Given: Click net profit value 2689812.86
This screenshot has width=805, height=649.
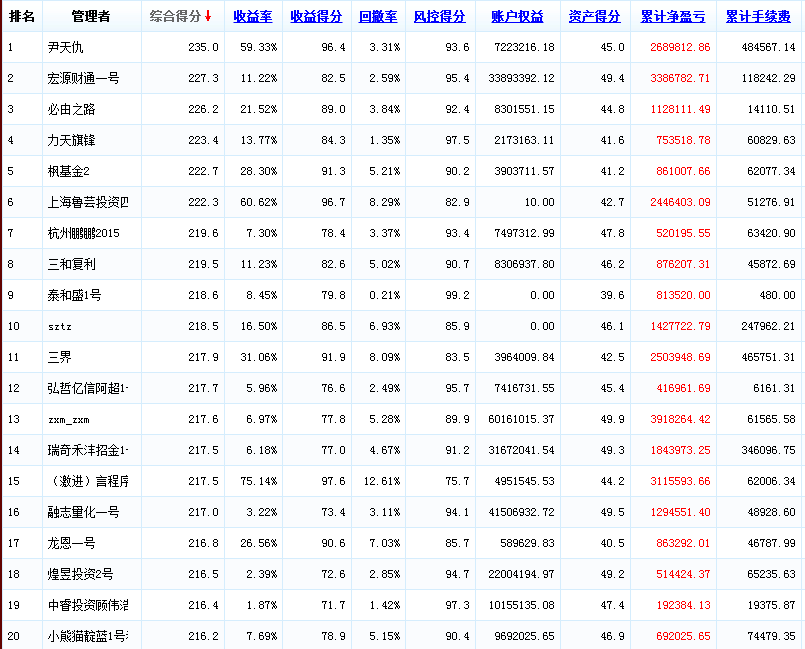Looking at the screenshot, I should (x=680, y=47).
